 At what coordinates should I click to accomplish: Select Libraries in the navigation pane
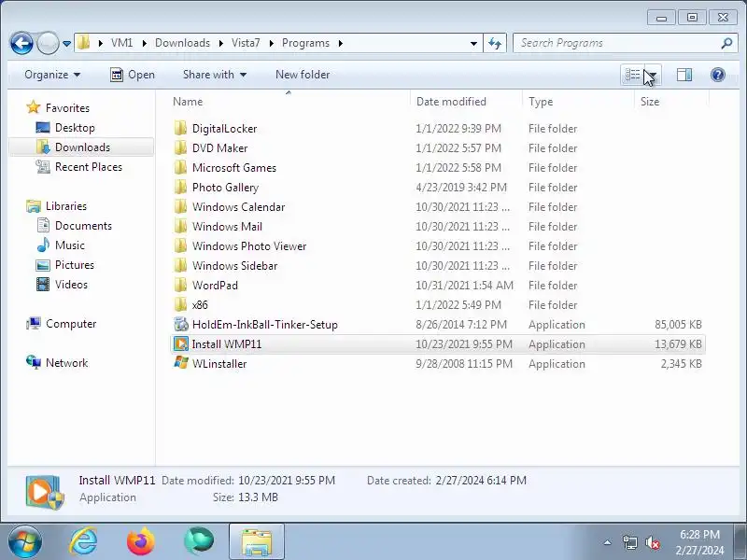pyautogui.click(x=65, y=206)
